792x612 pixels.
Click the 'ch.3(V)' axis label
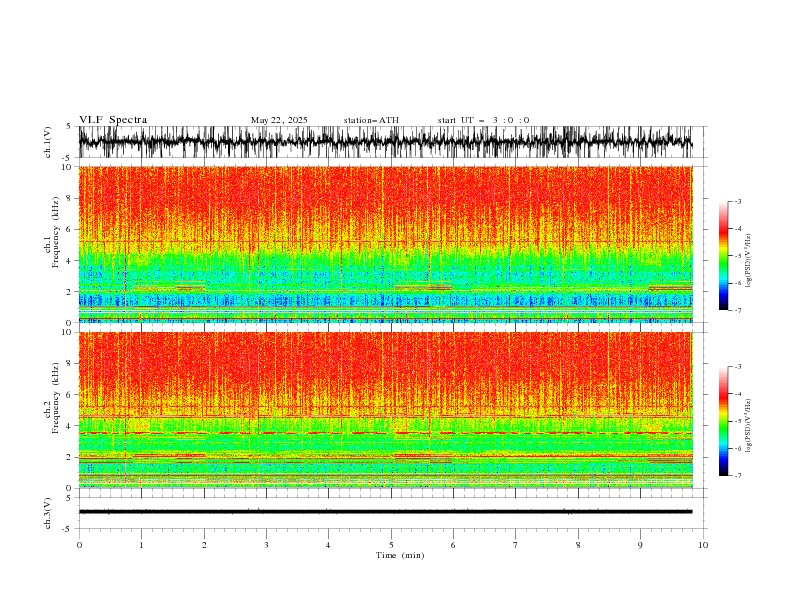tap(48, 513)
